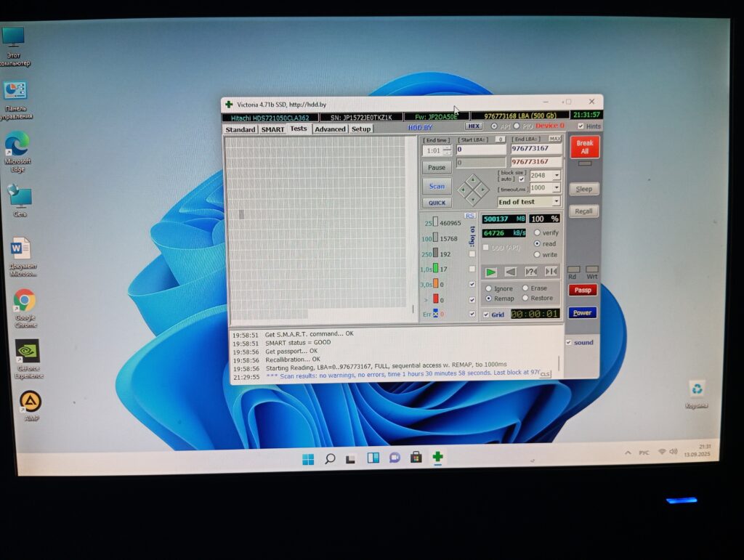
Task: Select the Ignore radio button
Action: pos(488,288)
